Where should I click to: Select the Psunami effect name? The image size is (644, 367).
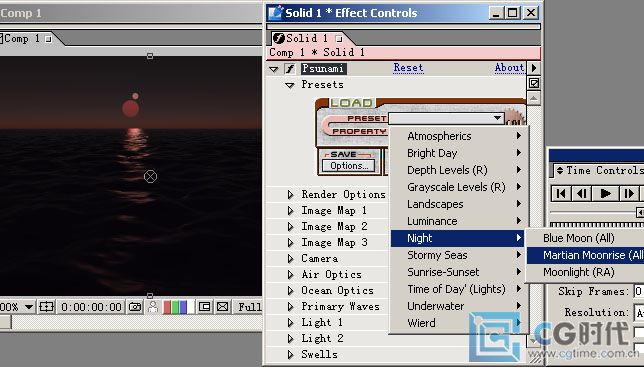323,69
